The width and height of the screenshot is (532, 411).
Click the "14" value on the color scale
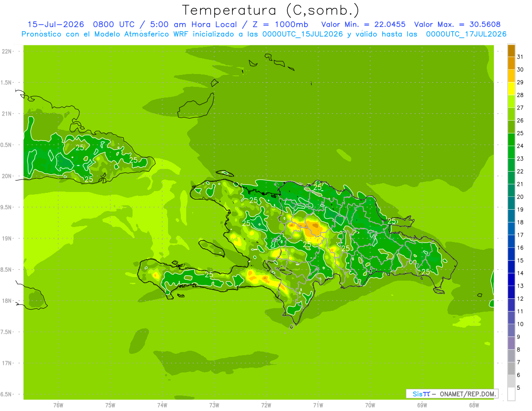tap(520, 273)
